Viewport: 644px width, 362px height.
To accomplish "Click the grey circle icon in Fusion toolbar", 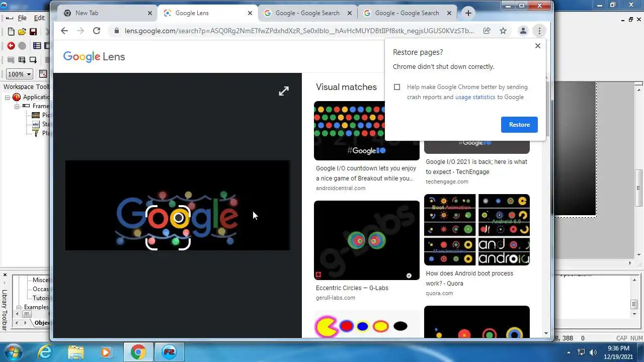I will (22, 46).
